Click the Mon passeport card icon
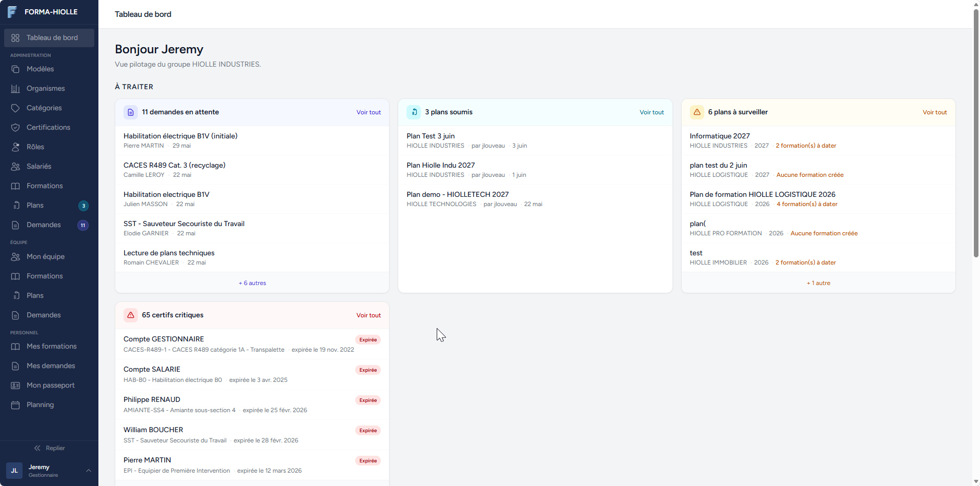 point(15,386)
